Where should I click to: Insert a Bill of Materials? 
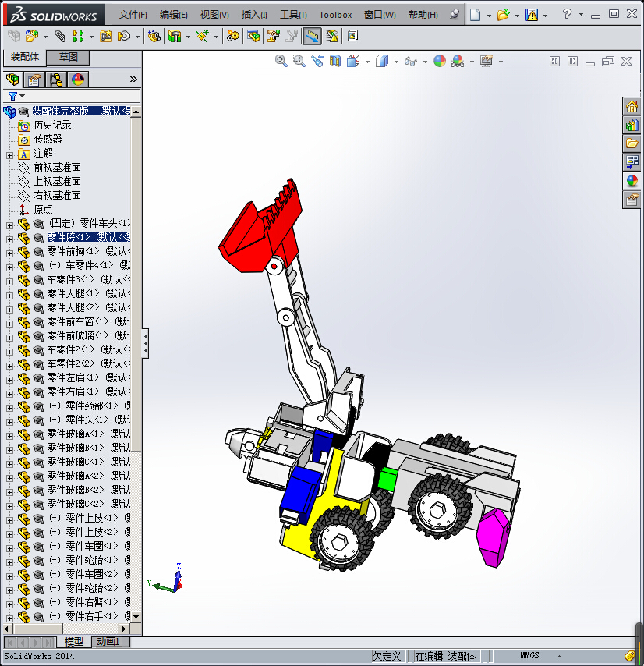pos(253,36)
